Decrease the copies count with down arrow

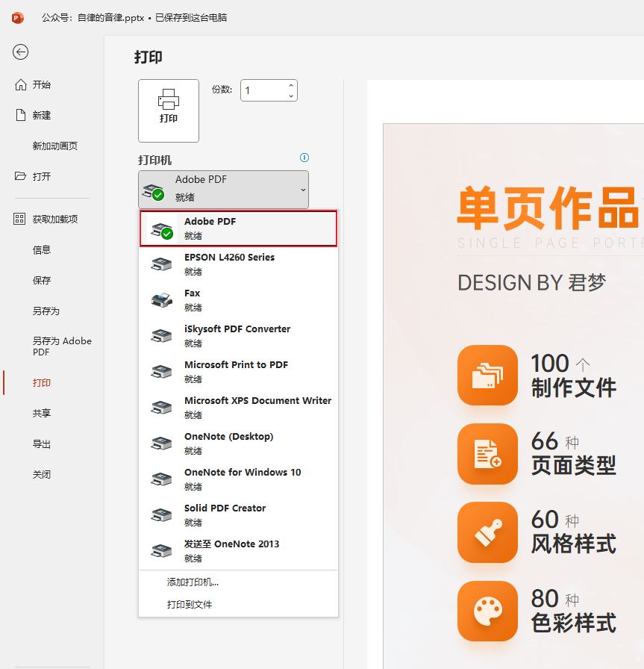click(x=290, y=96)
